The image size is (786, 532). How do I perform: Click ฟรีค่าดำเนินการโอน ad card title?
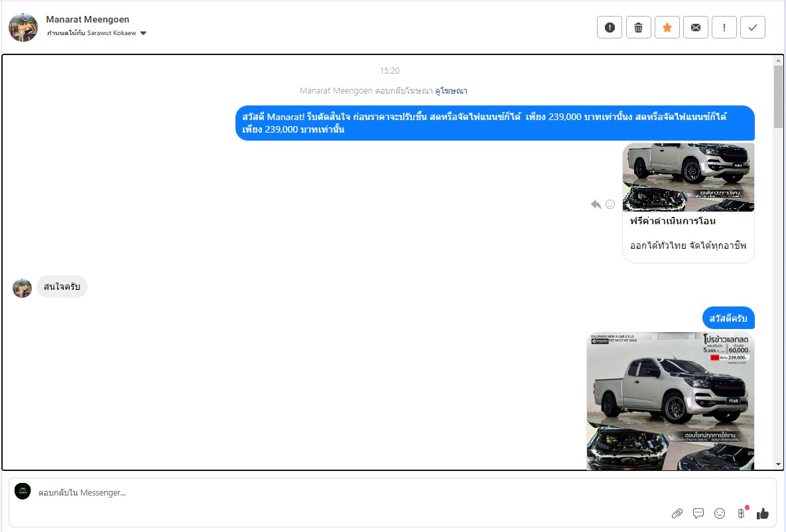[x=673, y=221]
